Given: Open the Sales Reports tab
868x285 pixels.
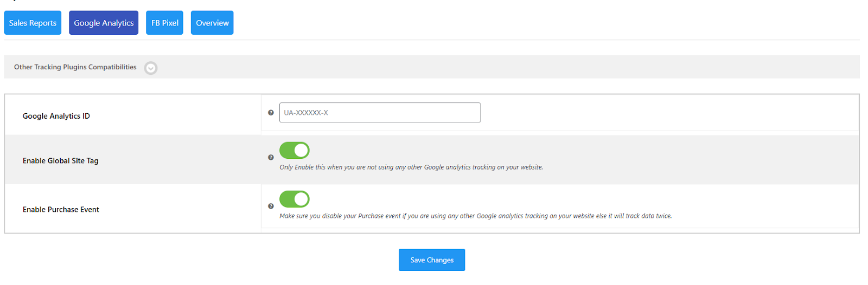Looking at the screenshot, I should (x=33, y=23).
